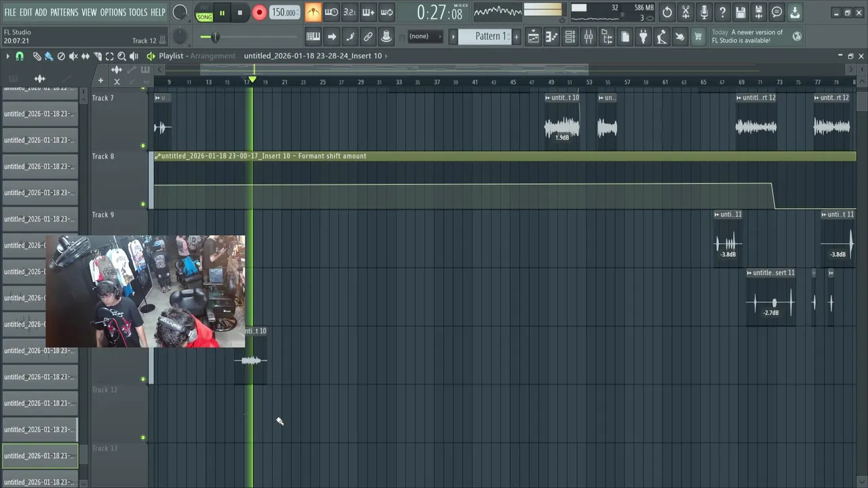Open the Playlist view icon
Screen dimensions: 868x488
coord(534,37)
